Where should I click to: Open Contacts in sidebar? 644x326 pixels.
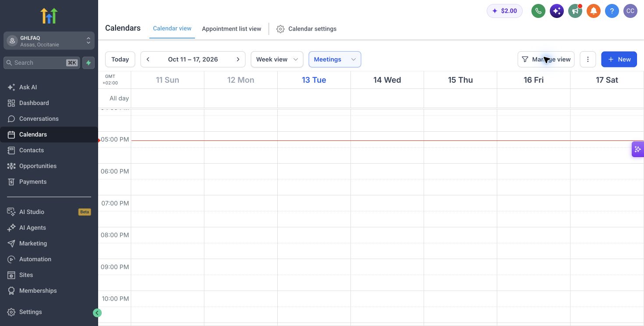tap(49, 150)
